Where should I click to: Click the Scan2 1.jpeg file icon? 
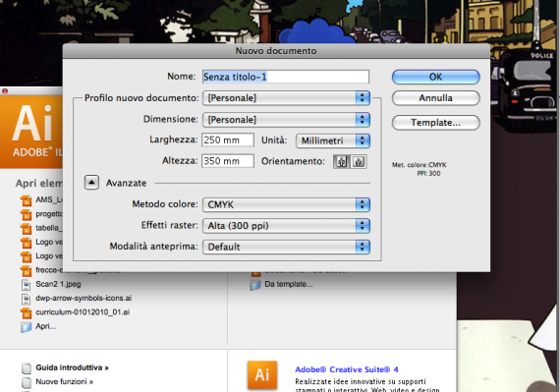click(x=27, y=285)
